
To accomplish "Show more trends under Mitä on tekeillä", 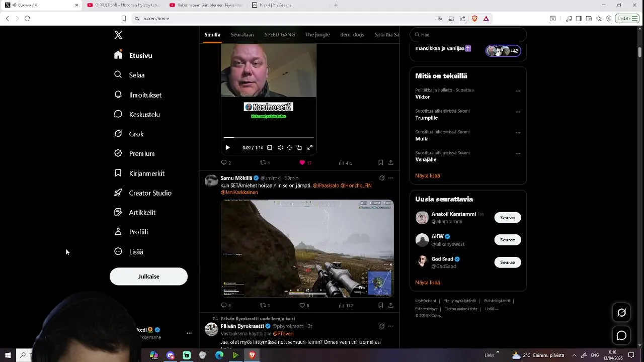I will (428, 175).
